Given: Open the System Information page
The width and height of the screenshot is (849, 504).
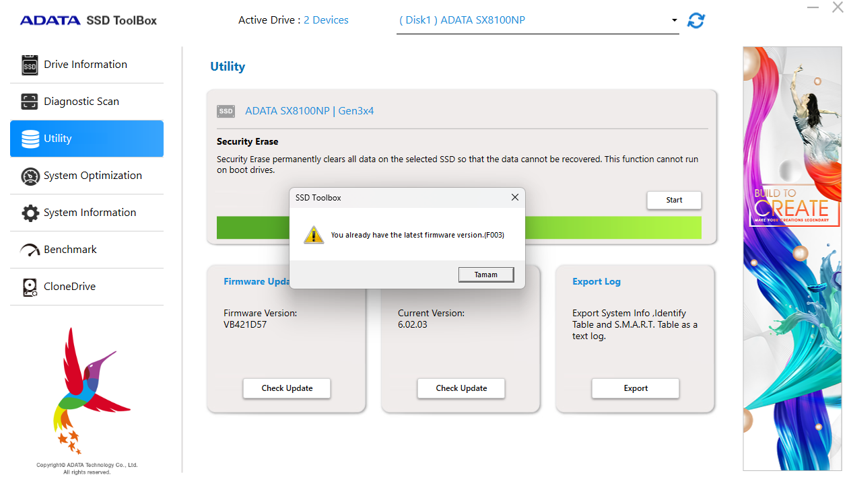Looking at the screenshot, I should coord(87,213).
